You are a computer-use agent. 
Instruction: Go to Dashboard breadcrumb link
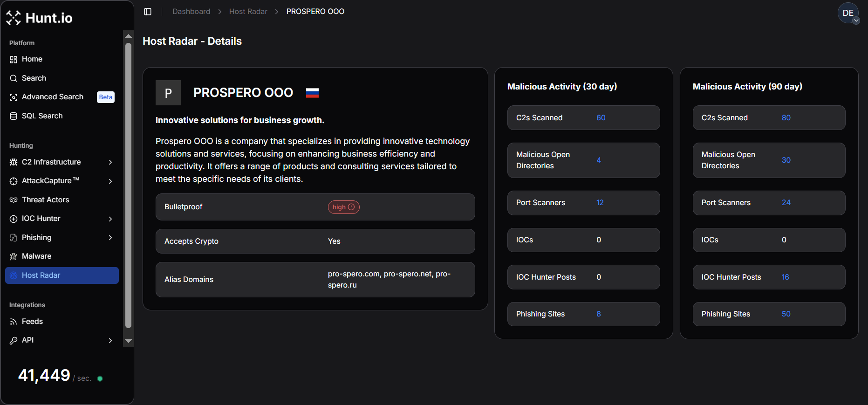click(191, 12)
